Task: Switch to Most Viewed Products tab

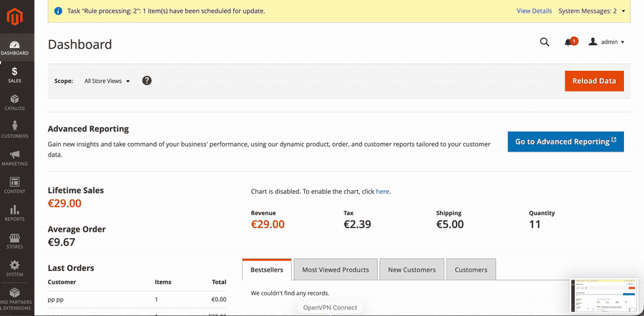Action: (x=336, y=270)
